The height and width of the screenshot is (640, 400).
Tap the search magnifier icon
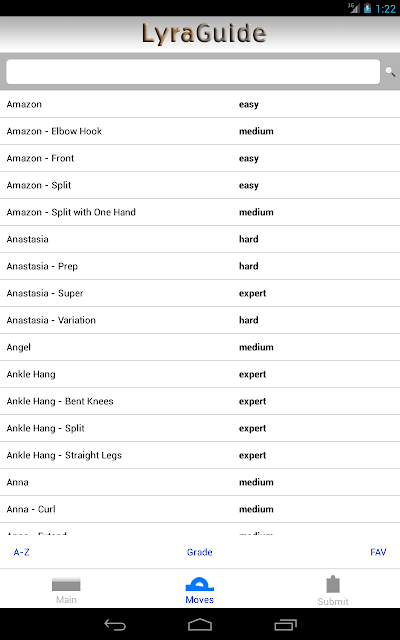(390, 72)
